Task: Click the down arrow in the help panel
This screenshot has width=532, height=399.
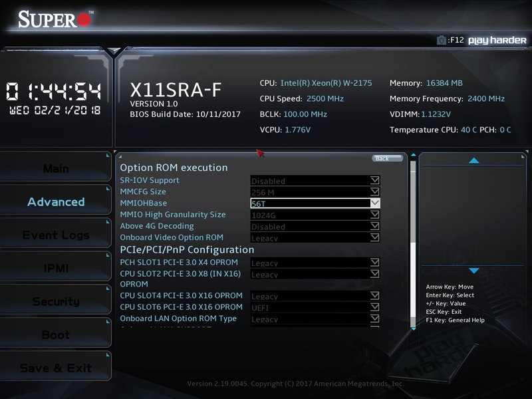Action: [474, 271]
